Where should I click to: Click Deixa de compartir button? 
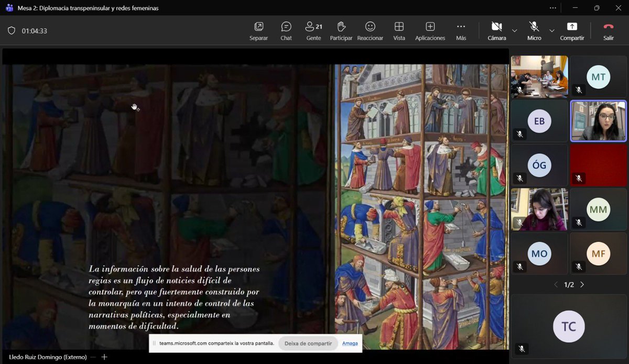[x=308, y=344]
